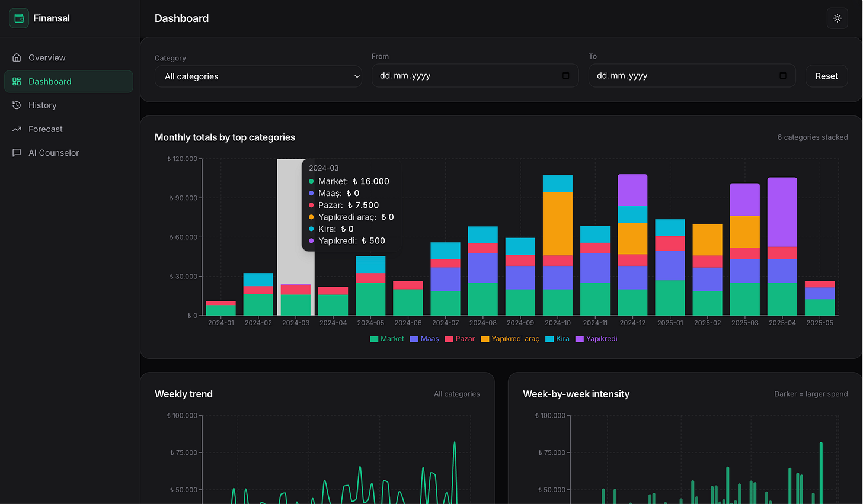The image size is (863, 504).
Task: Click the 'Weekly trend' heading
Action: click(x=184, y=394)
